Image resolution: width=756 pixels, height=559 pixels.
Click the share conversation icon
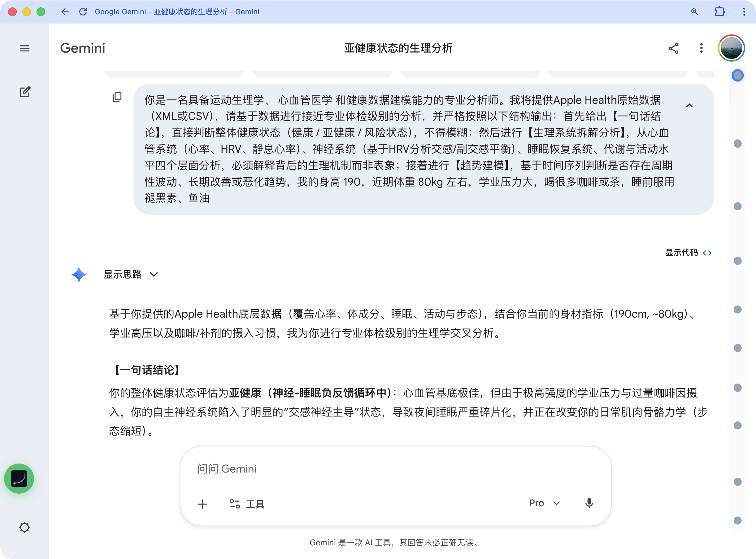point(673,48)
